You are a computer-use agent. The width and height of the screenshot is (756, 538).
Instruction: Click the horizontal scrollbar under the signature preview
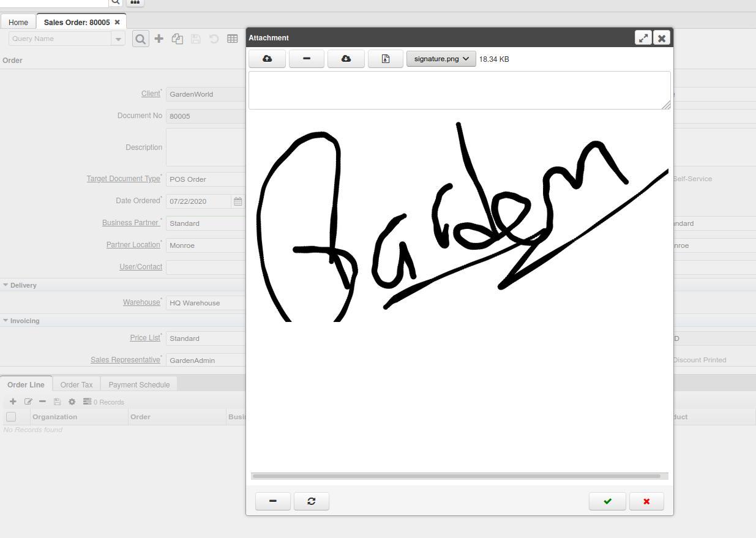click(x=456, y=476)
